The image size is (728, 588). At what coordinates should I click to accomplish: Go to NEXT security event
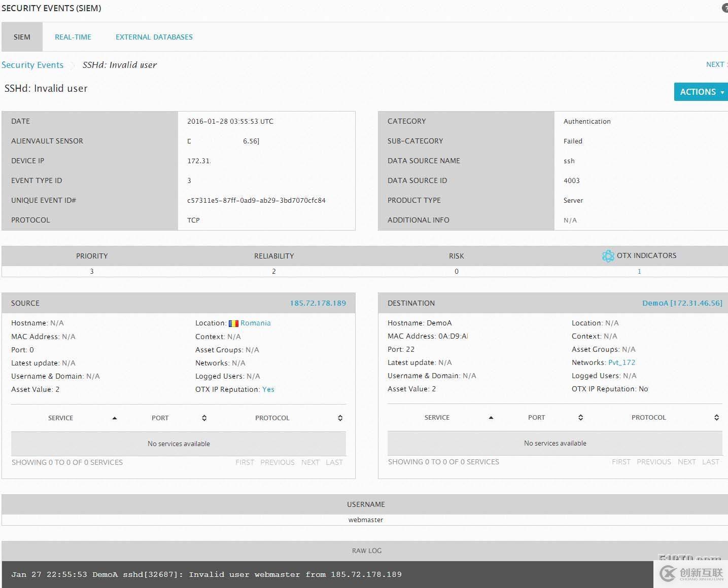[715, 64]
